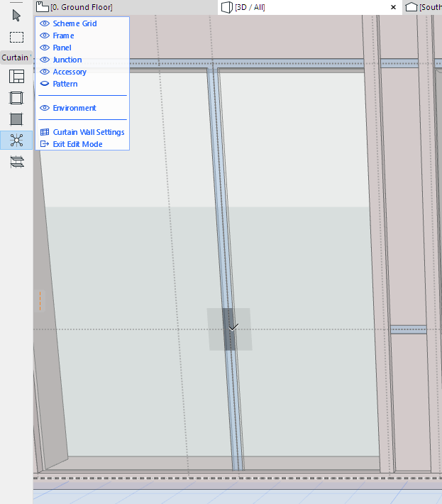Toggle Junction visibility eye
442x504 pixels.
(x=45, y=60)
